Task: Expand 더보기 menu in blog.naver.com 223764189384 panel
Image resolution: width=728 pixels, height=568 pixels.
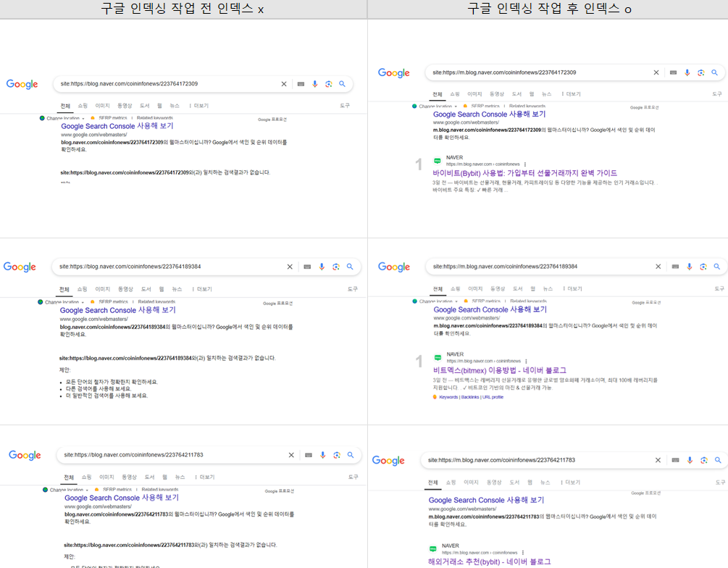Action: tap(202, 289)
